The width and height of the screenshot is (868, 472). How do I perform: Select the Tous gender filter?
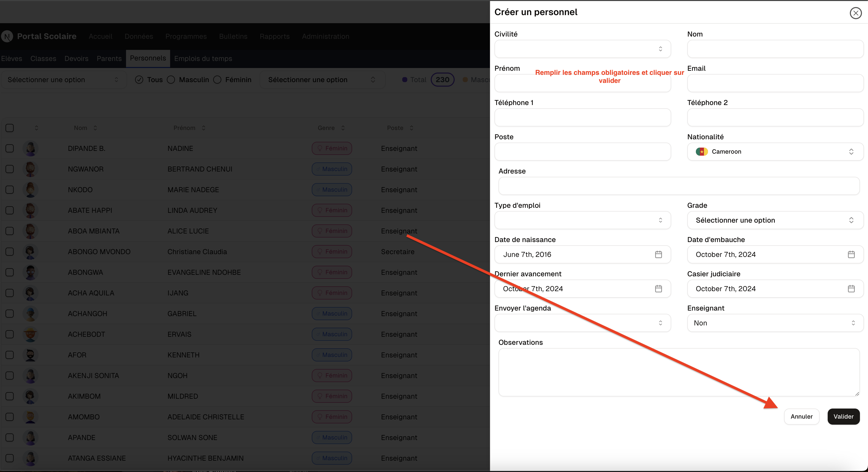tap(139, 80)
